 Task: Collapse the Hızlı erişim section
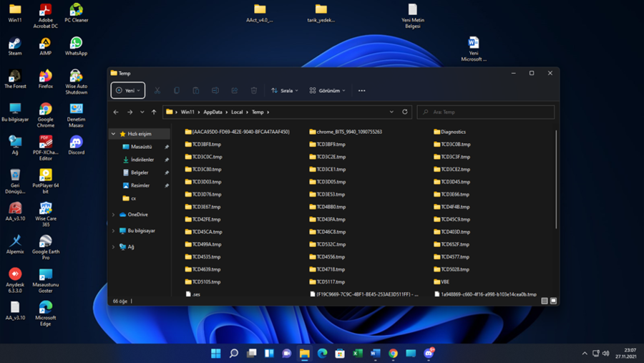point(113,134)
